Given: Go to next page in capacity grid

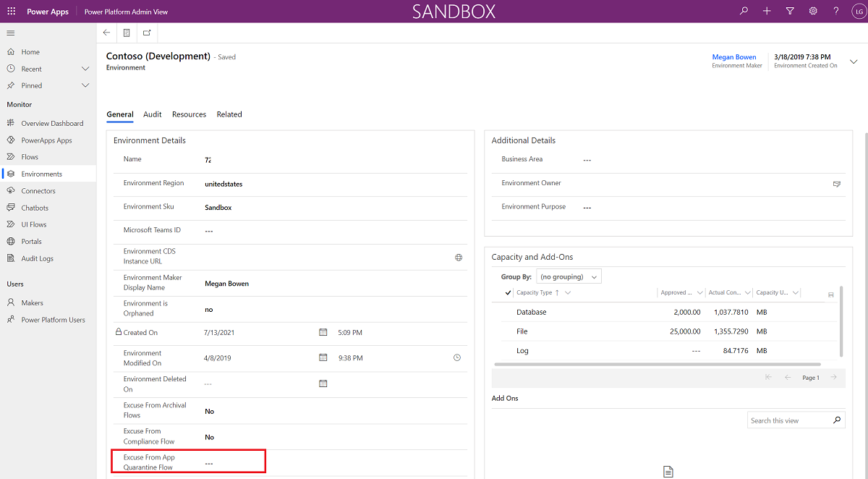Looking at the screenshot, I should click(833, 377).
